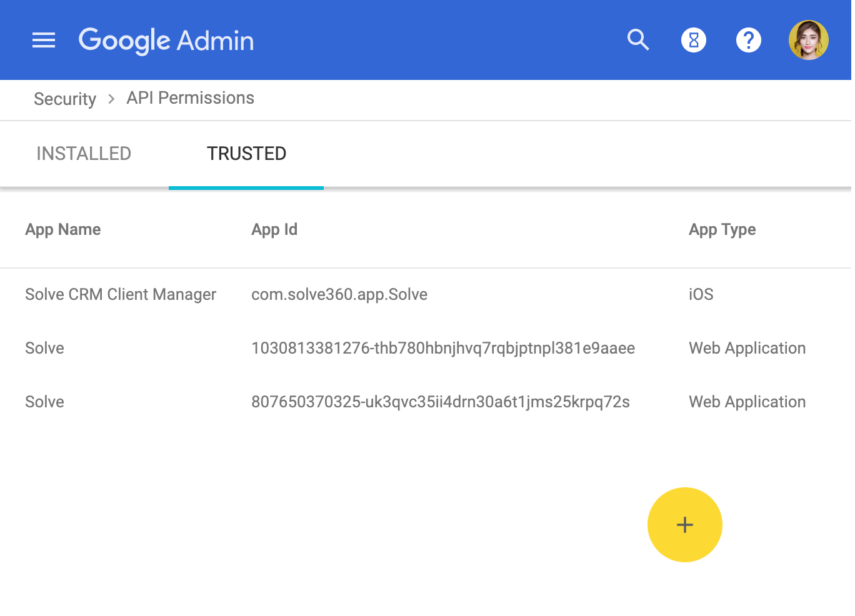This screenshot has width=855, height=616.
Task: Select app ID starting with 807650370325
Action: click(440, 402)
